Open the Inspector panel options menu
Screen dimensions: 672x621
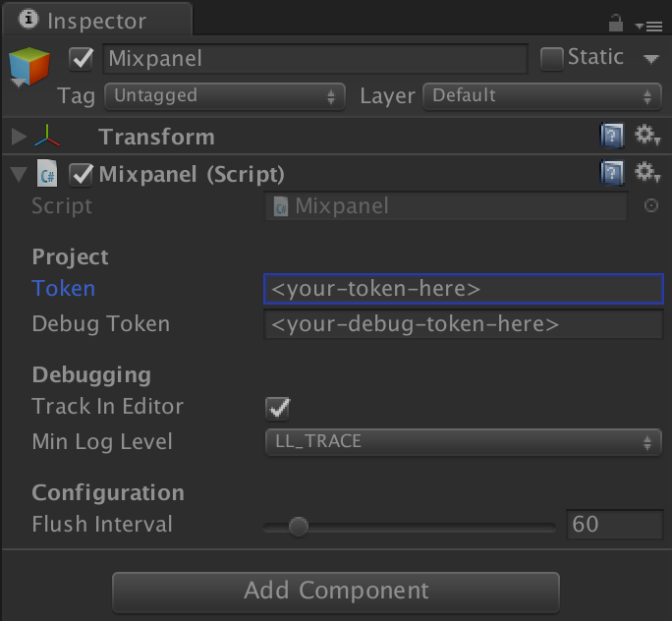point(647,24)
